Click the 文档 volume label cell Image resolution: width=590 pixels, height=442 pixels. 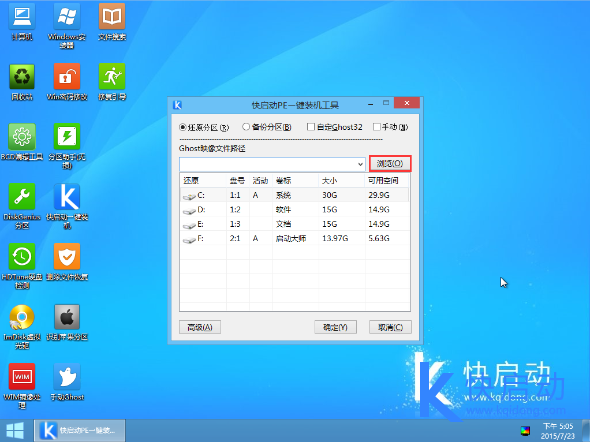tap(283, 224)
